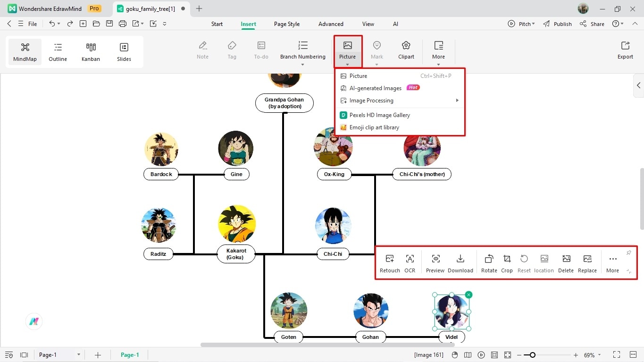Click Preview in the image toolbar
This screenshot has width=644, height=362.
(435, 263)
